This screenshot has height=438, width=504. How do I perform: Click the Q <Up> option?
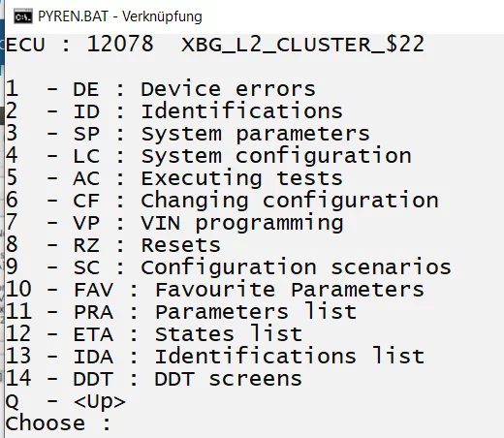tap(66, 402)
